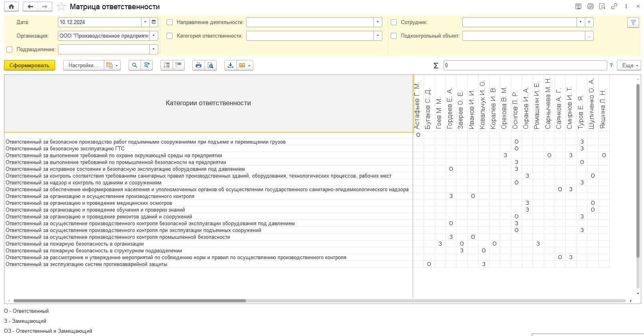Screen dimensions: 644x336
Task: Save report to file download icon
Action: coord(231,65)
